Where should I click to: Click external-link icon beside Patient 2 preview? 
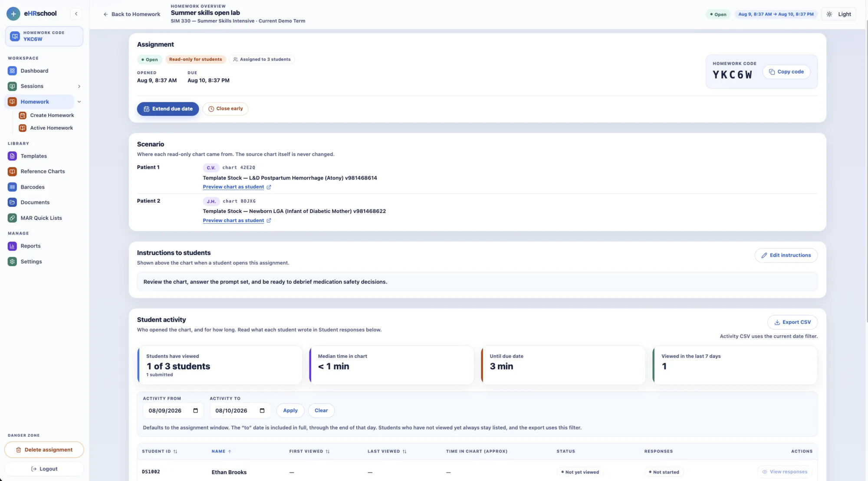[269, 221]
